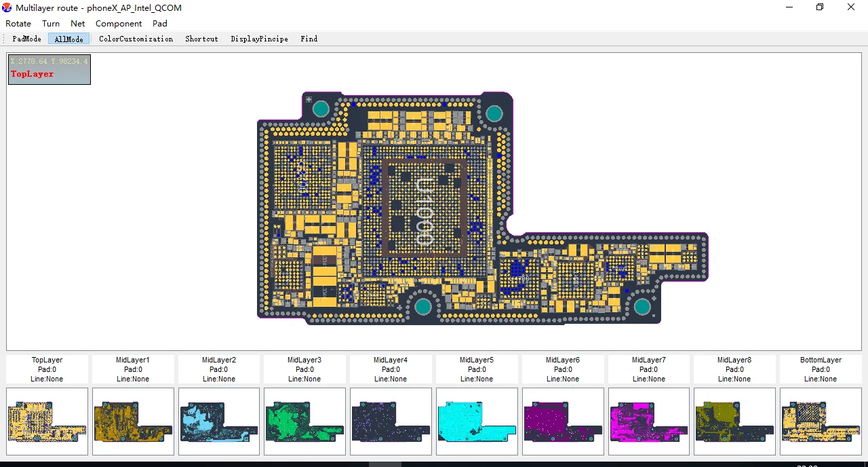
Task: Toggle the AllMode button
Action: tap(68, 39)
